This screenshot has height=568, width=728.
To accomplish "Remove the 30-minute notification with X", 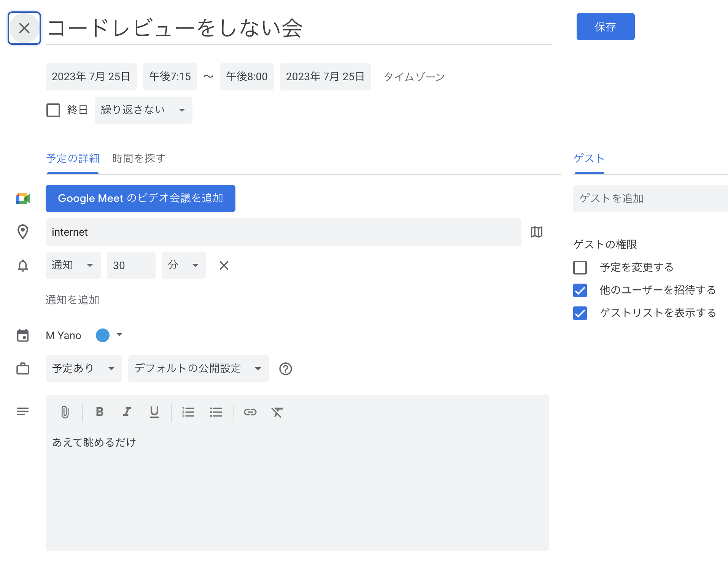I will [224, 265].
